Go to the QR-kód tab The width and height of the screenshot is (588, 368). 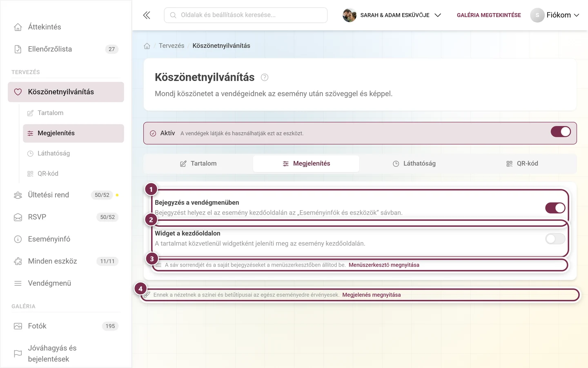522,164
